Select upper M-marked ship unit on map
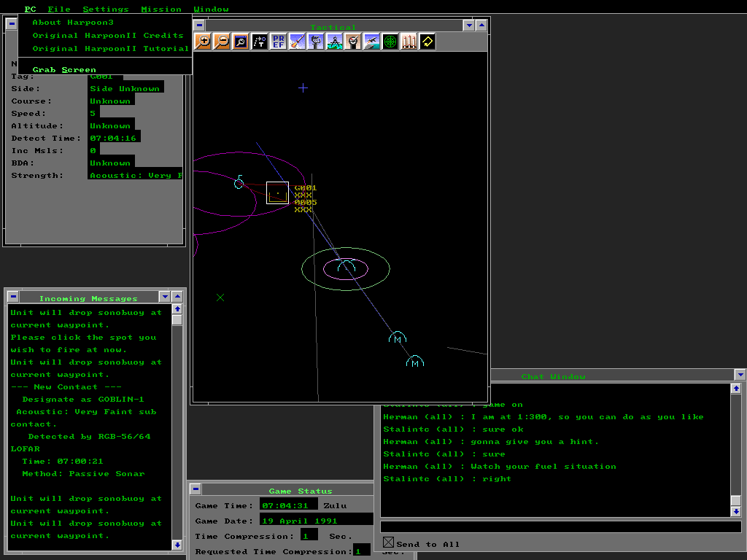Screen dimensions: 747x560 click(x=398, y=337)
